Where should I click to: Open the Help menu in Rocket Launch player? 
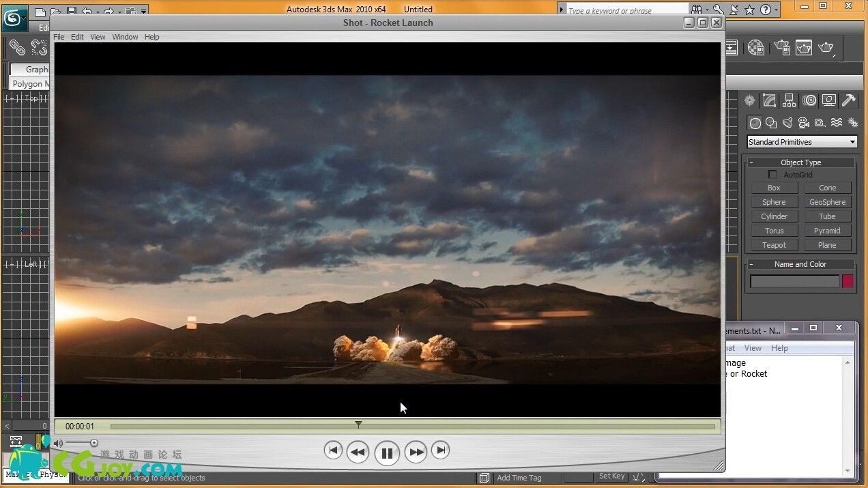pos(151,37)
